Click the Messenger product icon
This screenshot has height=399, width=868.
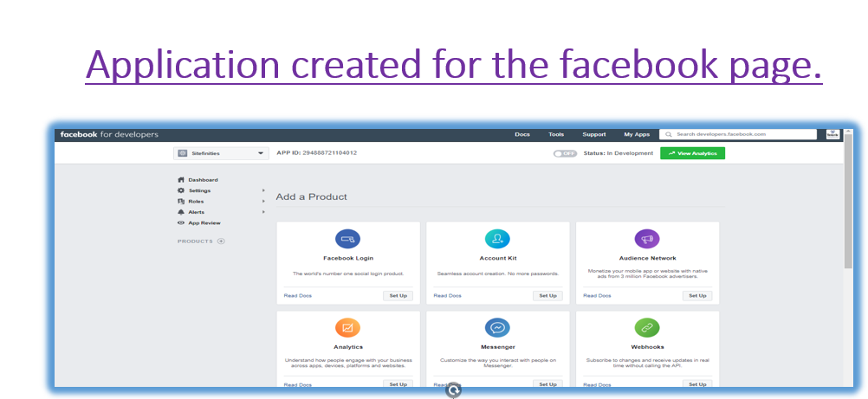tap(497, 328)
